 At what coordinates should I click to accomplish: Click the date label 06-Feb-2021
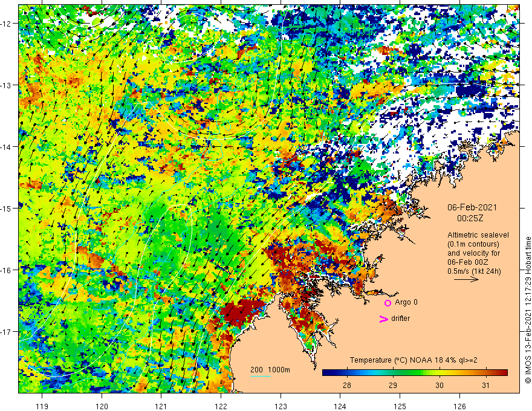point(472,207)
